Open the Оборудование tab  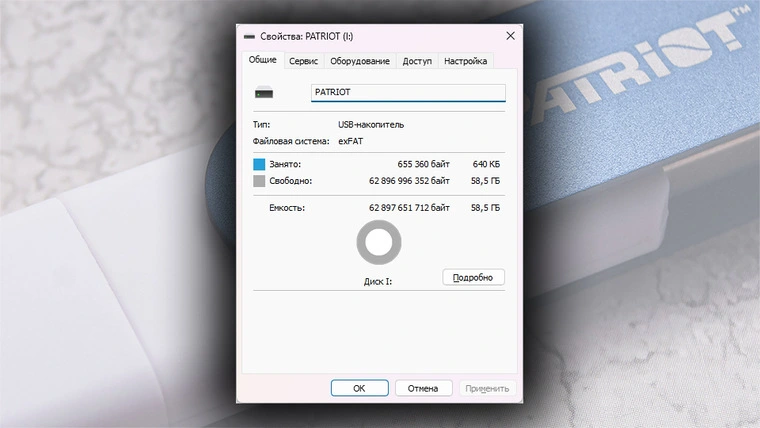(360, 61)
